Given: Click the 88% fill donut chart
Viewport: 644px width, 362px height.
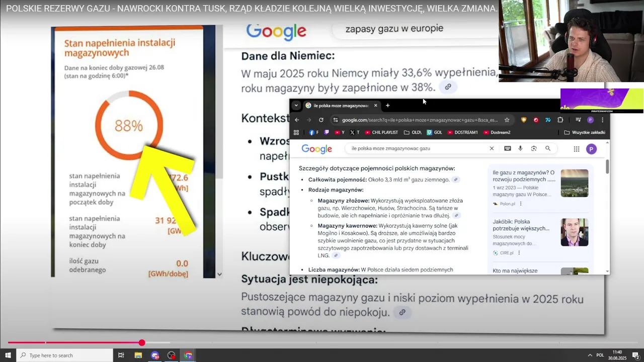Looking at the screenshot, I should (x=129, y=125).
